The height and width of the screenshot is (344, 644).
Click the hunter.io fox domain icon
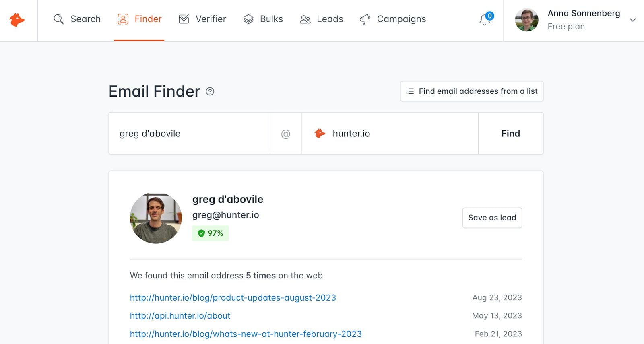click(320, 134)
